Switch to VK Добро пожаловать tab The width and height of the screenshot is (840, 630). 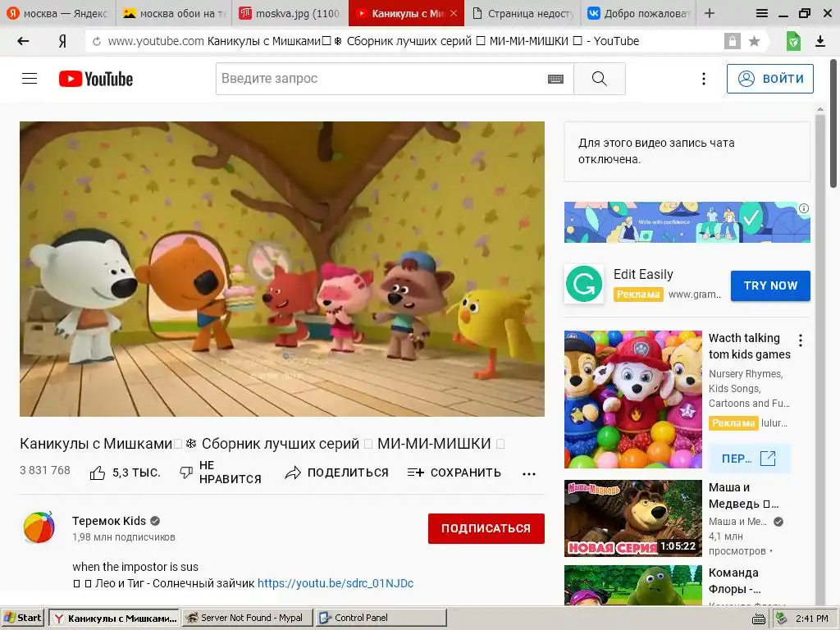point(638,13)
